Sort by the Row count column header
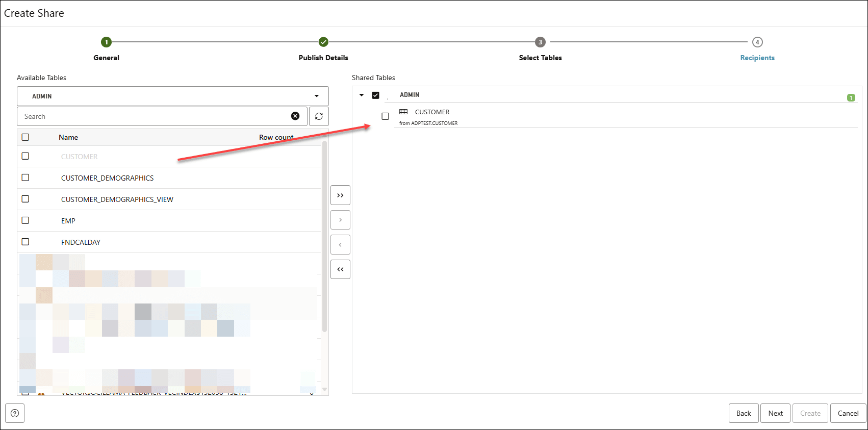The height and width of the screenshot is (430, 868). coord(276,137)
